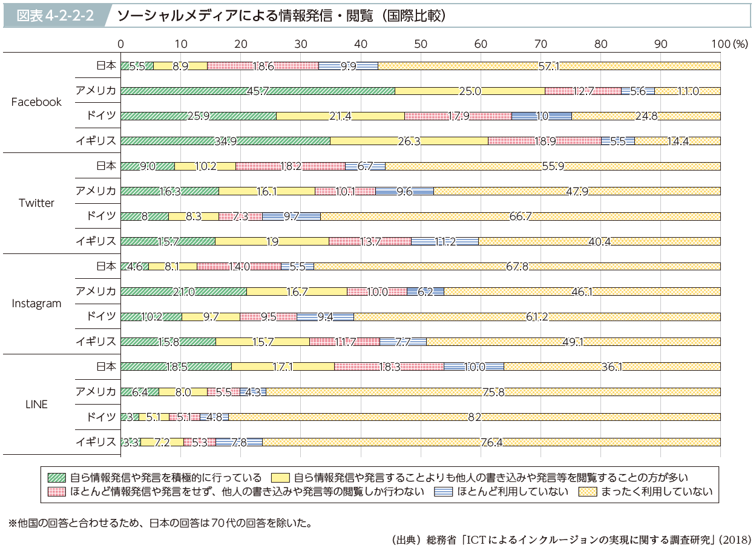Click the 21.0 segment in Instagram アメリカ bar

[x=183, y=292]
